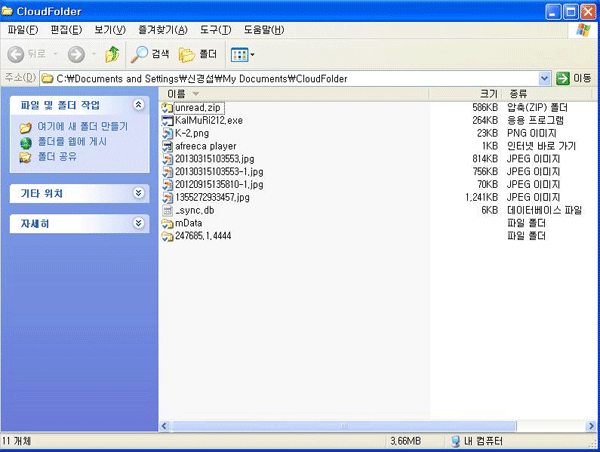Open the address bar dropdown
The image size is (600, 452).
545,79
